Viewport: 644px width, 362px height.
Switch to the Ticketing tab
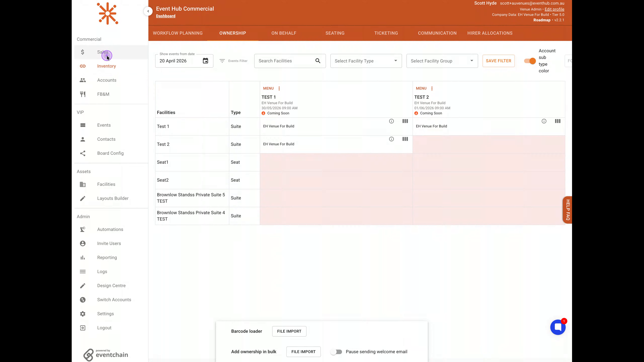click(386, 33)
